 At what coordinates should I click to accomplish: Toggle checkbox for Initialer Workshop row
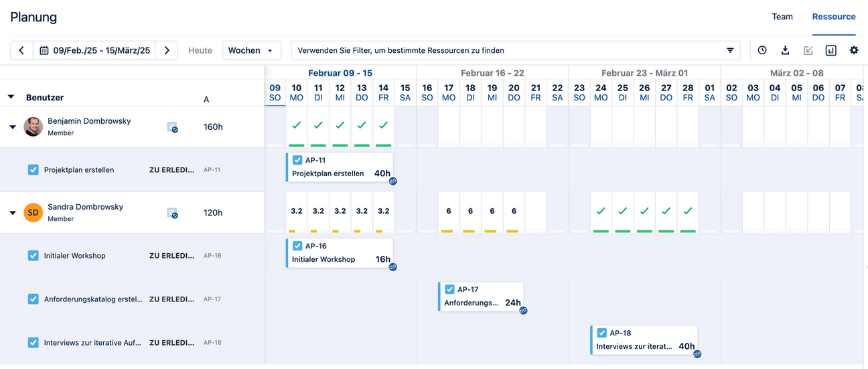(x=33, y=256)
